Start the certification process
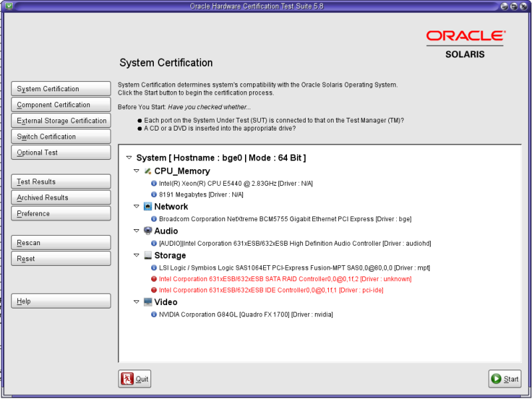This screenshot has height=399, width=532. [505, 378]
